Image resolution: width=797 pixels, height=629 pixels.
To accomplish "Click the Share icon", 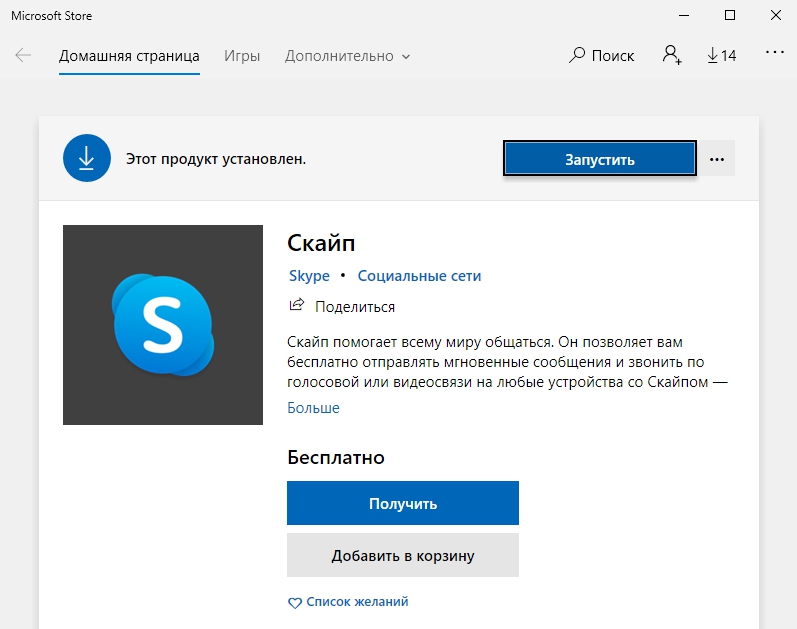I will (x=296, y=306).
